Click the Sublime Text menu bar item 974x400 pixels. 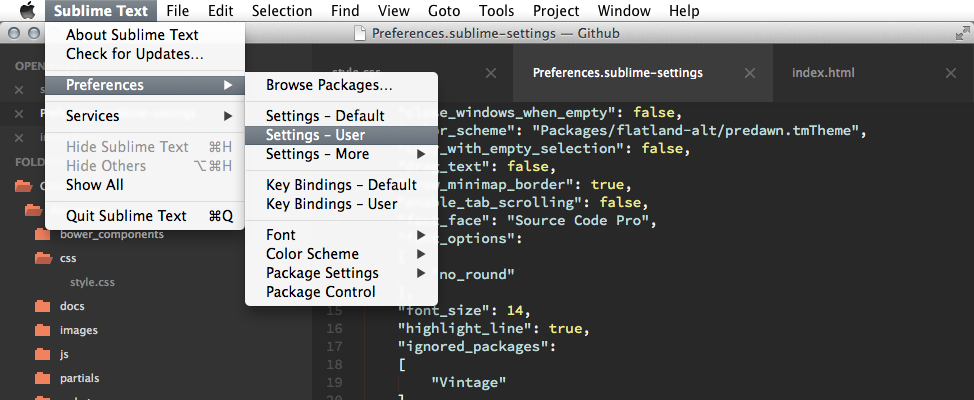coord(101,11)
